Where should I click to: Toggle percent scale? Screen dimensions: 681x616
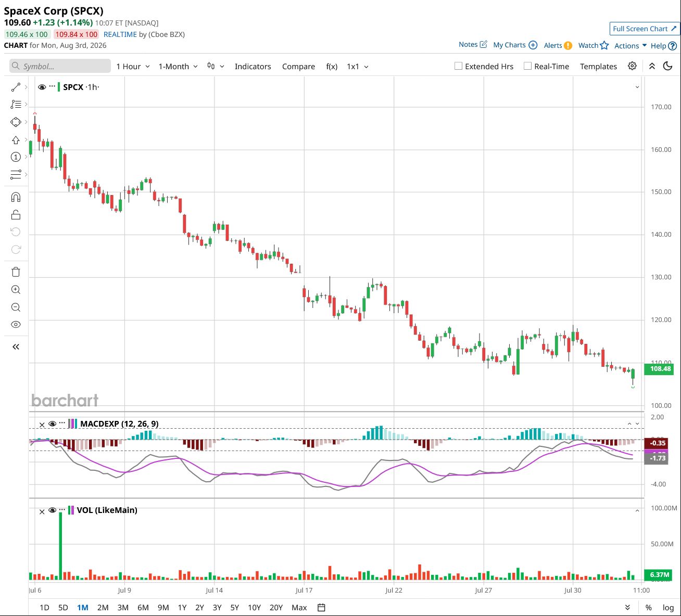click(648, 608)
